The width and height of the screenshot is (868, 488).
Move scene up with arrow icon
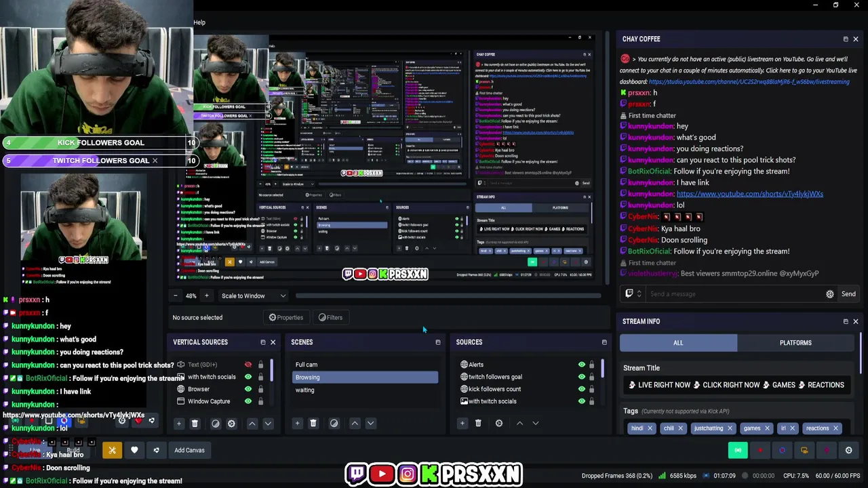point(355,424)
